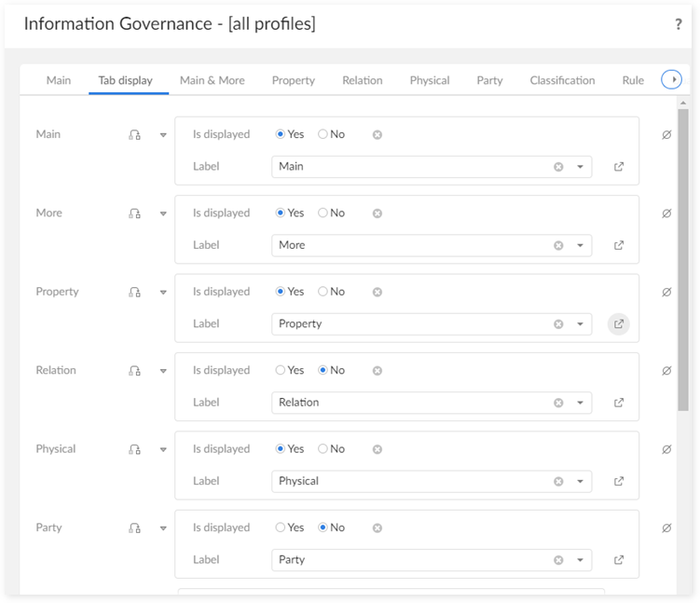Clear the Party label field text
Image resolution: width=700 pixels, height=603 pixels.
point(558,560)
